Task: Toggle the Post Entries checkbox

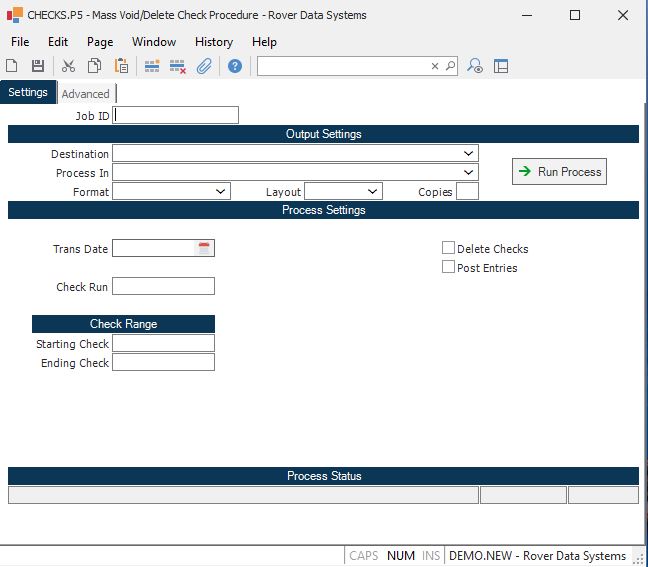Action: (x=449, y=267)
